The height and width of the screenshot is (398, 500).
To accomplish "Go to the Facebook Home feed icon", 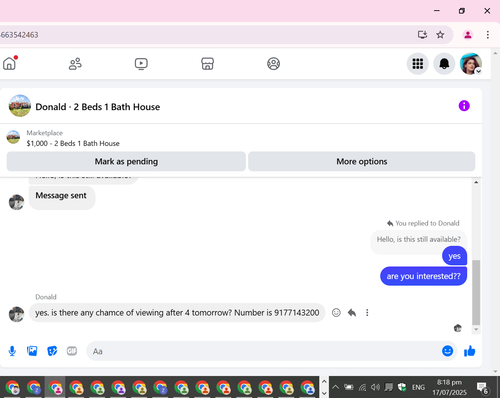I will click(x=9, y=63).
